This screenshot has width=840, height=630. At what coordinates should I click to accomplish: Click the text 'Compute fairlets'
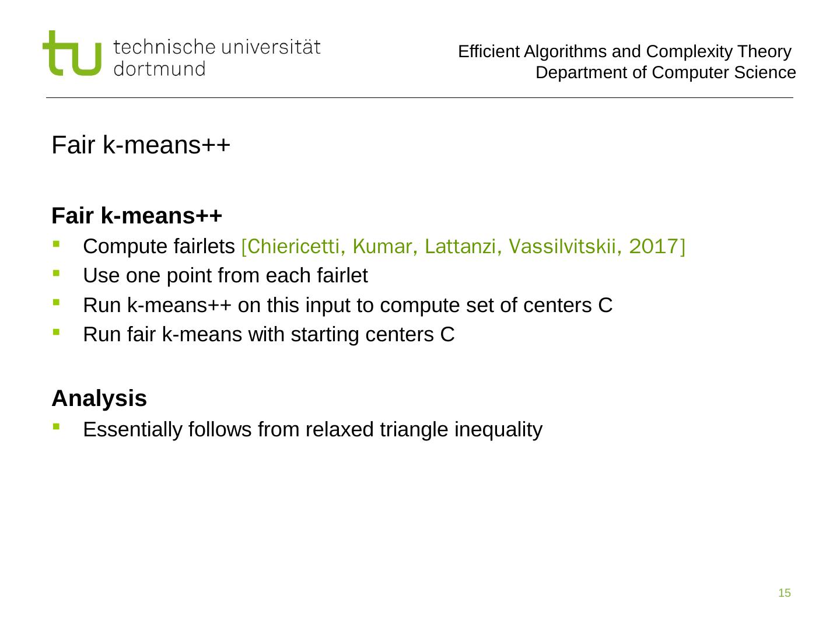point(159,247)
